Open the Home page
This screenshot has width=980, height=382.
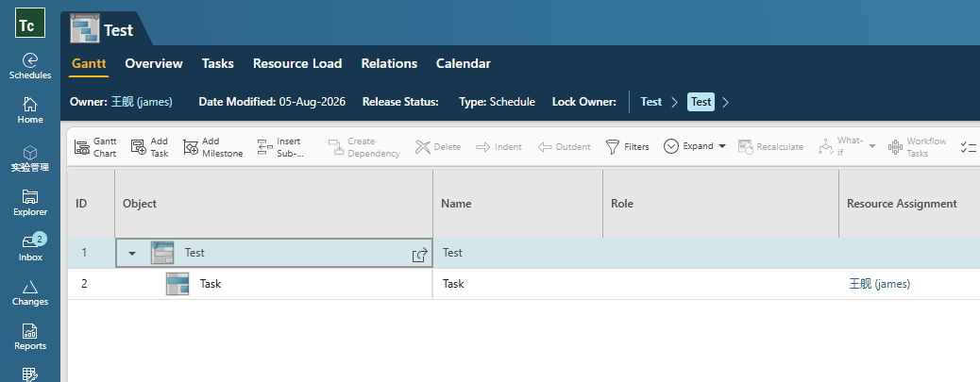pos(30,110)
